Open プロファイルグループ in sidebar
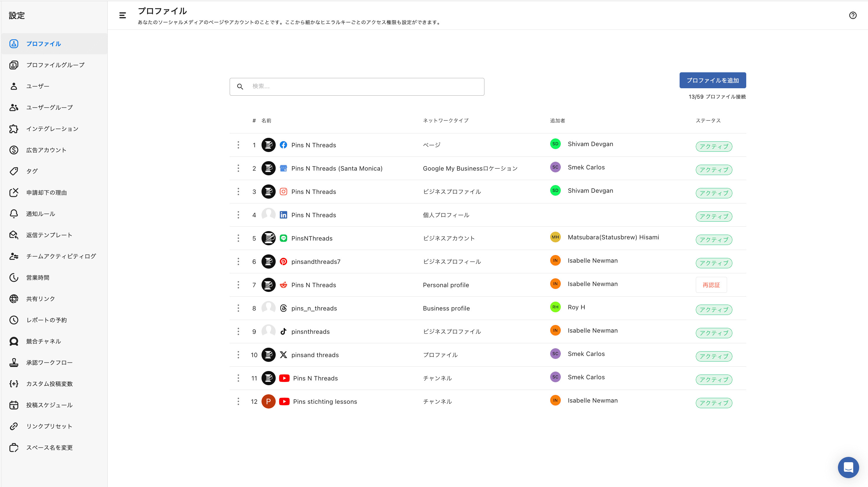Image resolution: width=868 pixels, height=487 pixels. point(55,65)
